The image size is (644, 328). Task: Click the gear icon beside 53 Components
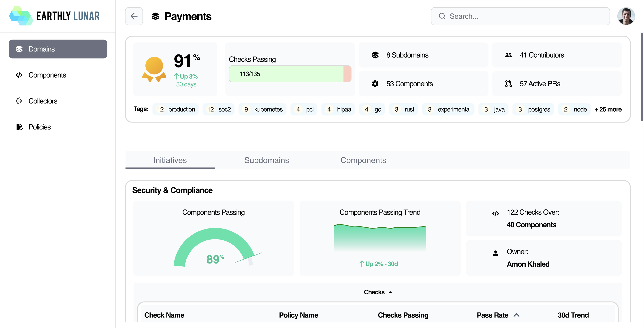(x=375, y=84)
